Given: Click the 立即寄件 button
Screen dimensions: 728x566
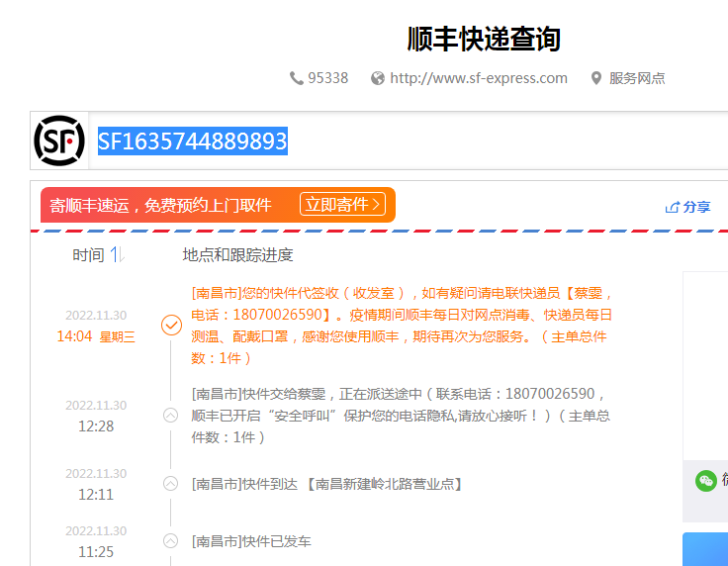Looking at the screenshot, I should pos(342,204).
